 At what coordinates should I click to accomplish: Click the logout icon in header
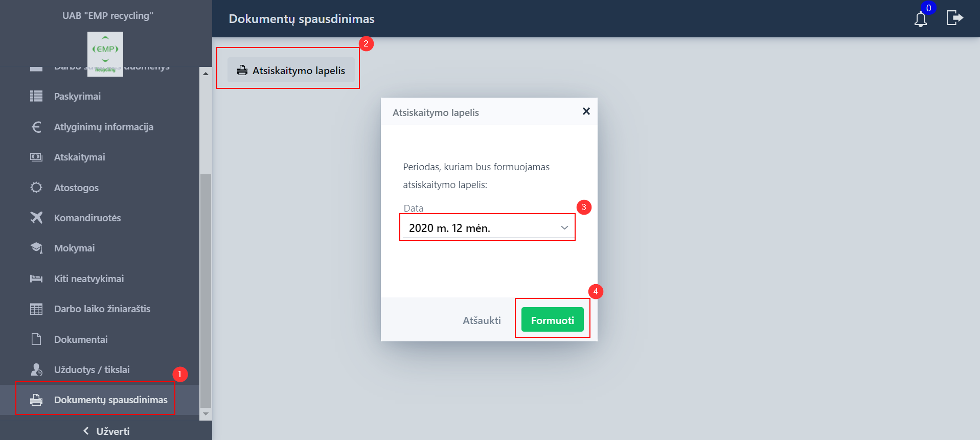pyautogui.click(x=954, y=18)
